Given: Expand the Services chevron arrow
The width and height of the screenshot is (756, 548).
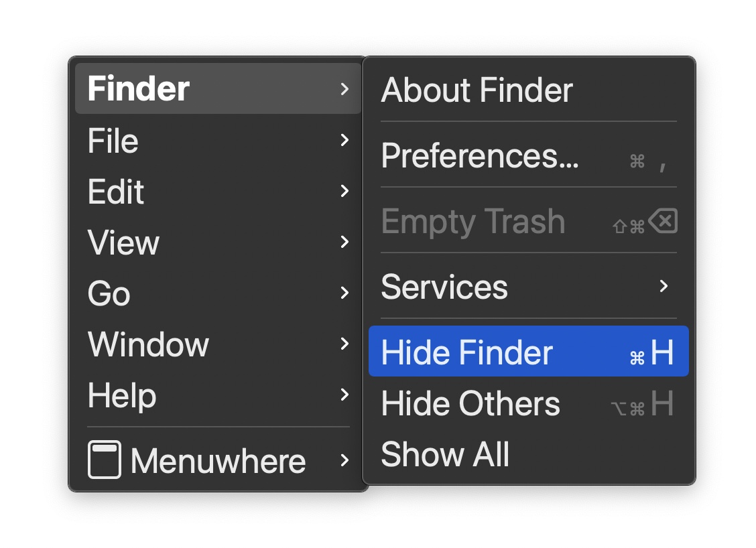Looking at the screenshot, I should (x=664, y=287).
